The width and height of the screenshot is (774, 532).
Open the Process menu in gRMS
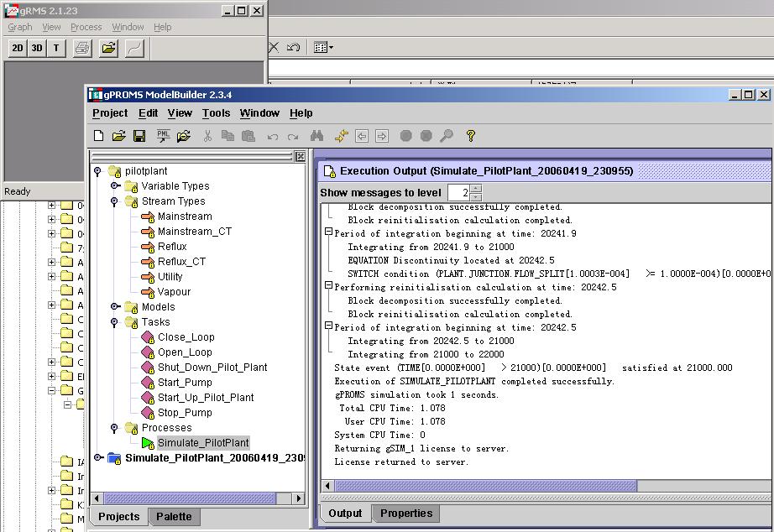[x=86, y=27]
